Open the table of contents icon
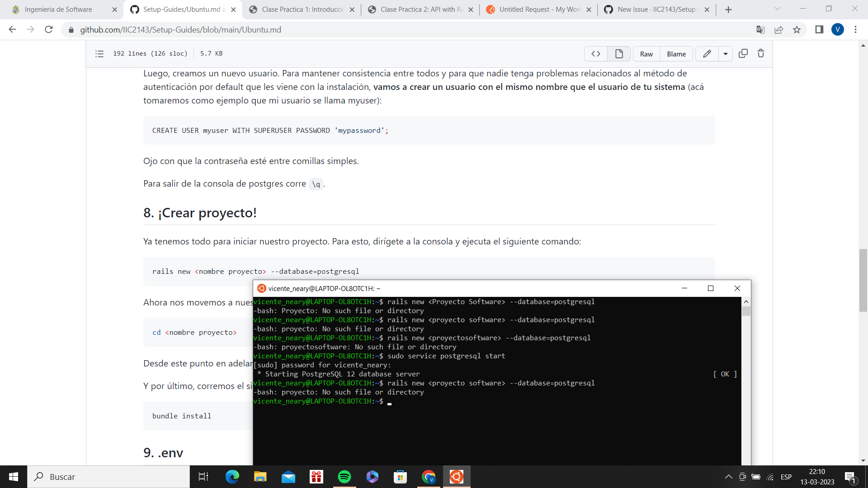 click(x=99, y=53)
